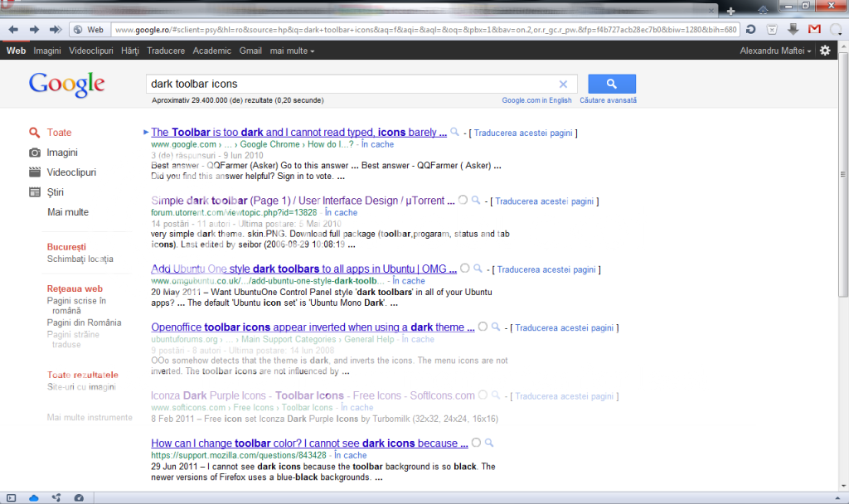This screenshot has width=849, height=504.
Task: Open the Alexandru Maftei account dropdown
Action: [x=775, y=51]
